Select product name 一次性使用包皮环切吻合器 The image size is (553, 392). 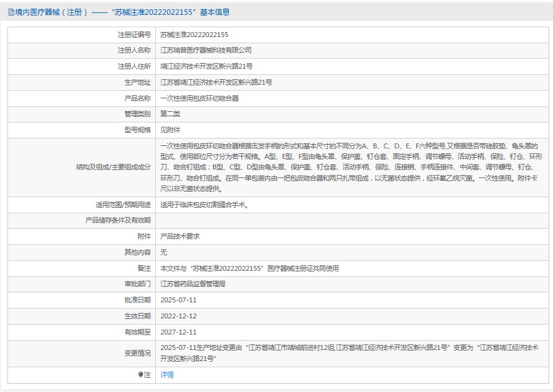tap(199, 98)
